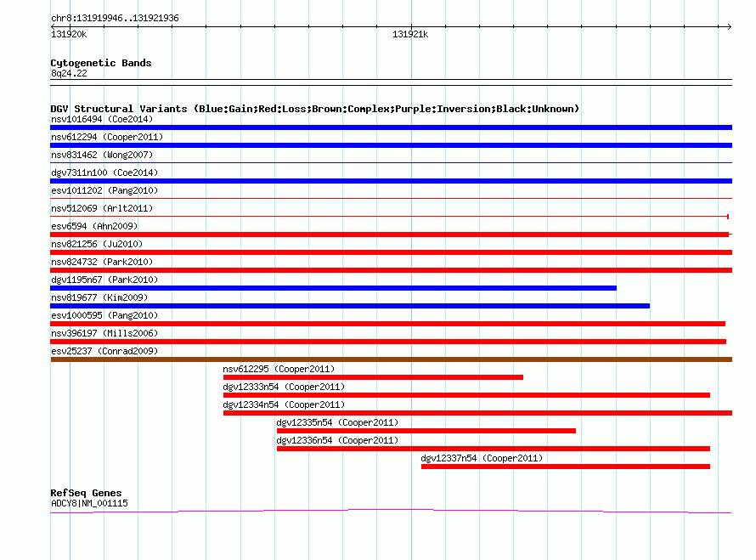756x560 pixels.
Task: Click dgv1195n67 (Park2010) label
Action: 104,280
